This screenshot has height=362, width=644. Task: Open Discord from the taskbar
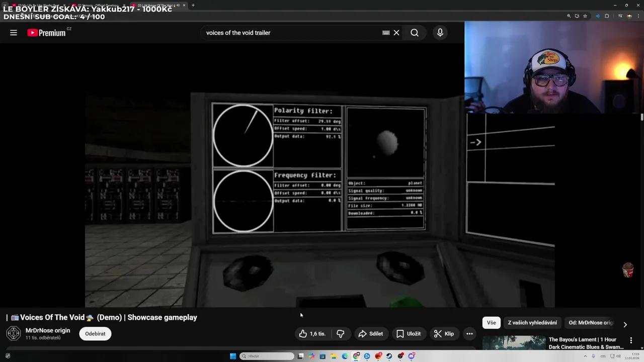[x=412, y=356]
